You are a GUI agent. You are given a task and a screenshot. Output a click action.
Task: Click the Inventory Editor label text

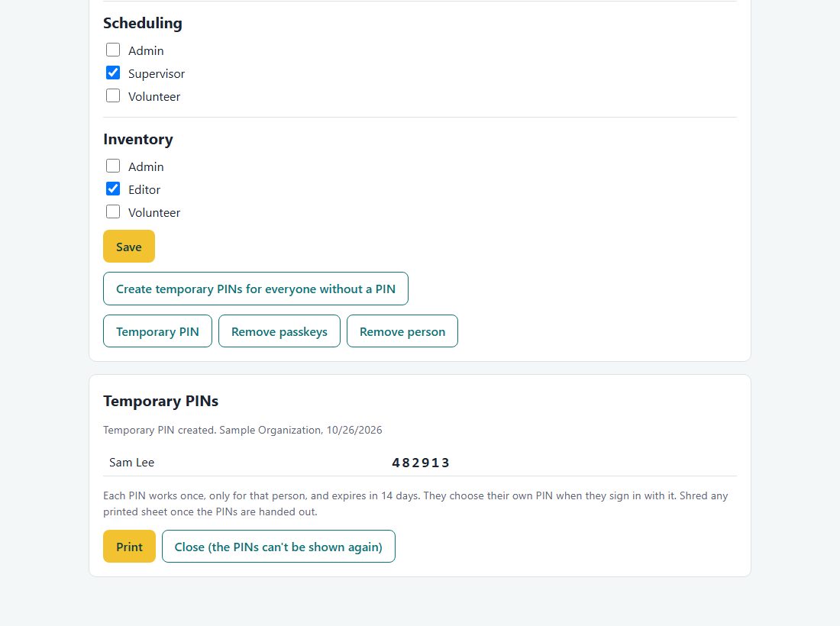[144, 190]
